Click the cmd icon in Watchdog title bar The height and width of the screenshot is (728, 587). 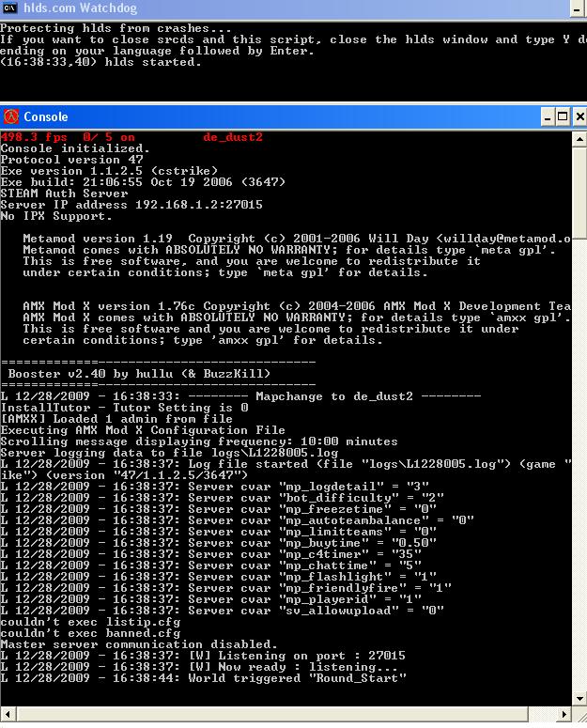[x=9, y=8]
